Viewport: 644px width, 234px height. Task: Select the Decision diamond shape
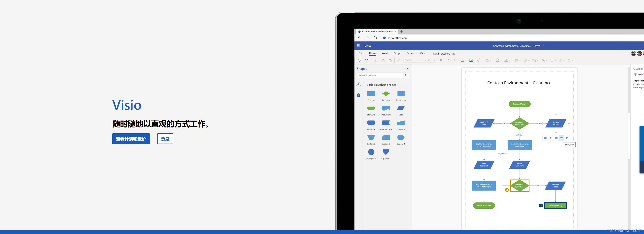click(386, 94)
